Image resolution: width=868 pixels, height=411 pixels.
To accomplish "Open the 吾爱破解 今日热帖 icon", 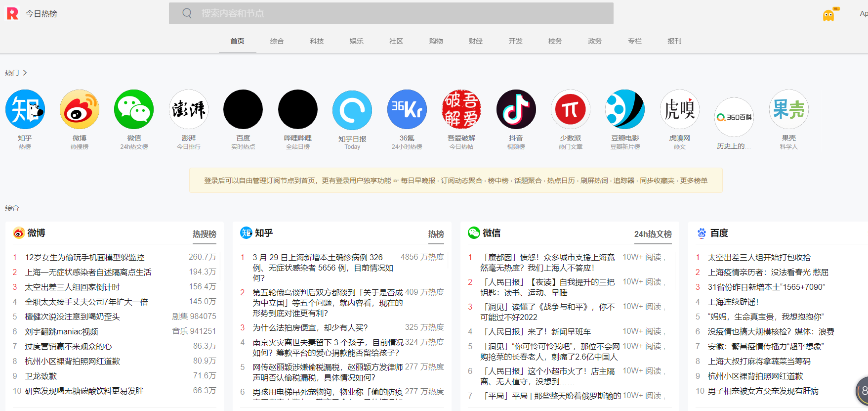I will pos(461,109).
